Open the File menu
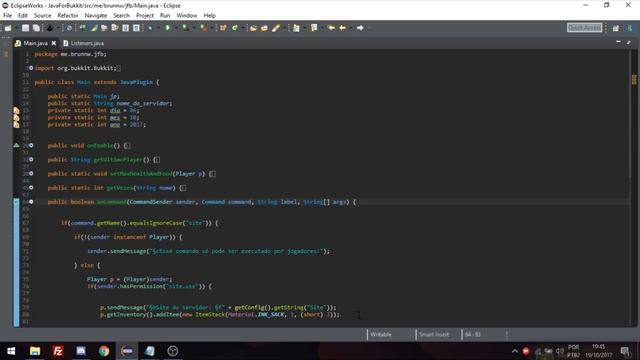The width and height of the screenshot is (640, 360). pos(7,16)
